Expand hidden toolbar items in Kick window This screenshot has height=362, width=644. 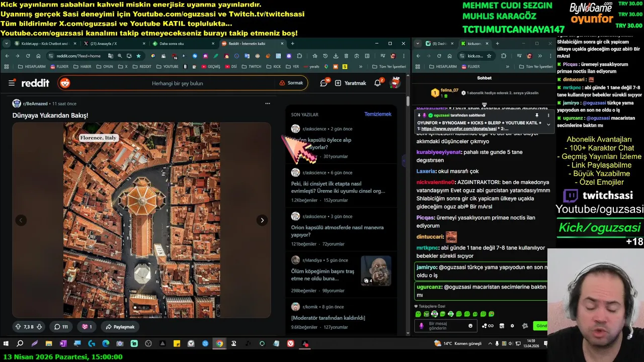539,56
